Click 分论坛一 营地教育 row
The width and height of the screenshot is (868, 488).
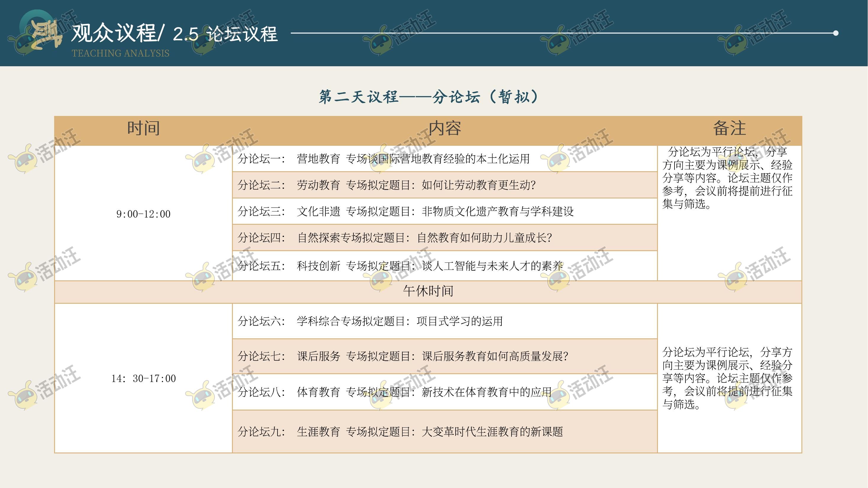(x=383, y=159)
